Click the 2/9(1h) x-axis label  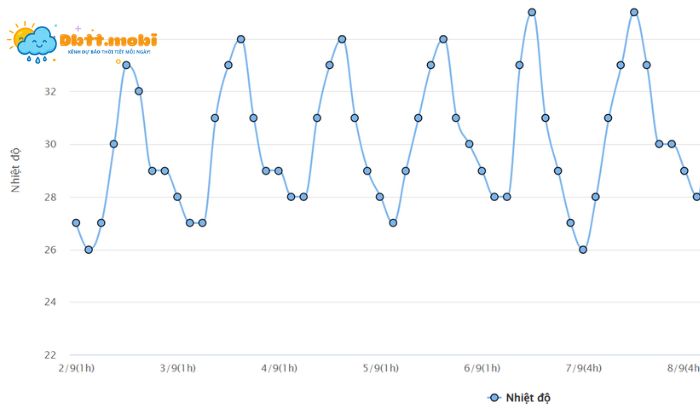click(76, 368)
